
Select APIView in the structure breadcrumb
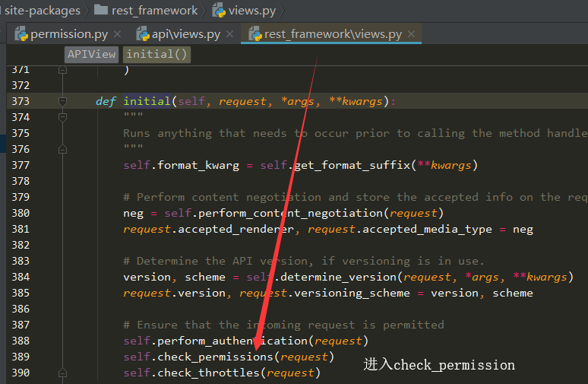click(91, 55)
